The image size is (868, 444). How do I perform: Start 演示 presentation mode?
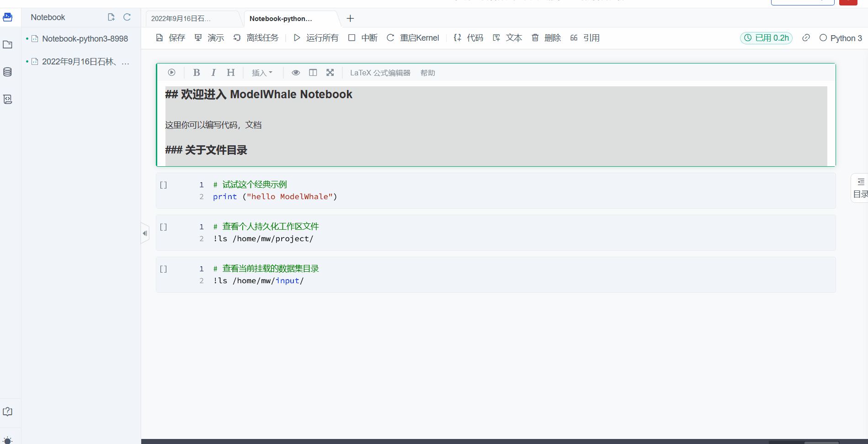coord(209,38)
